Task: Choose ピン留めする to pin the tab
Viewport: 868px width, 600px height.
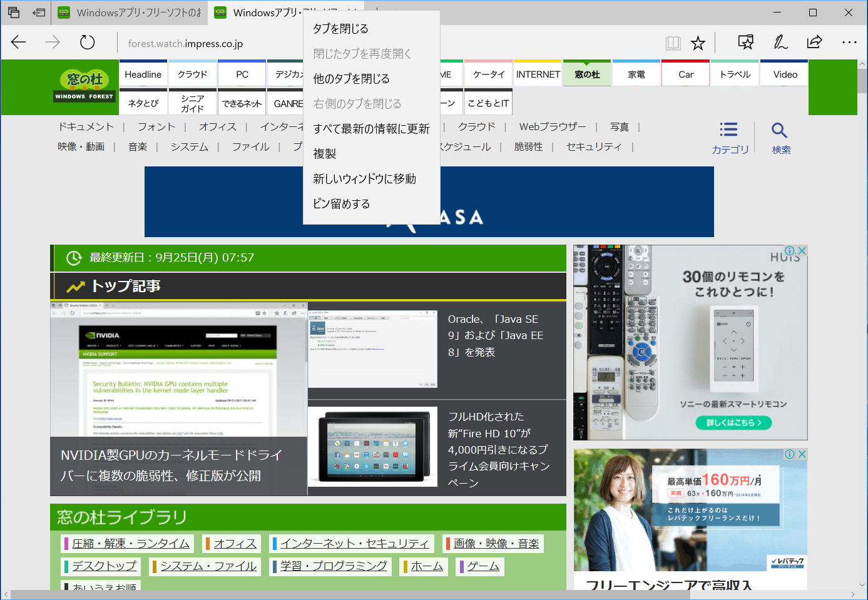Action: click(x=341, y=203)
